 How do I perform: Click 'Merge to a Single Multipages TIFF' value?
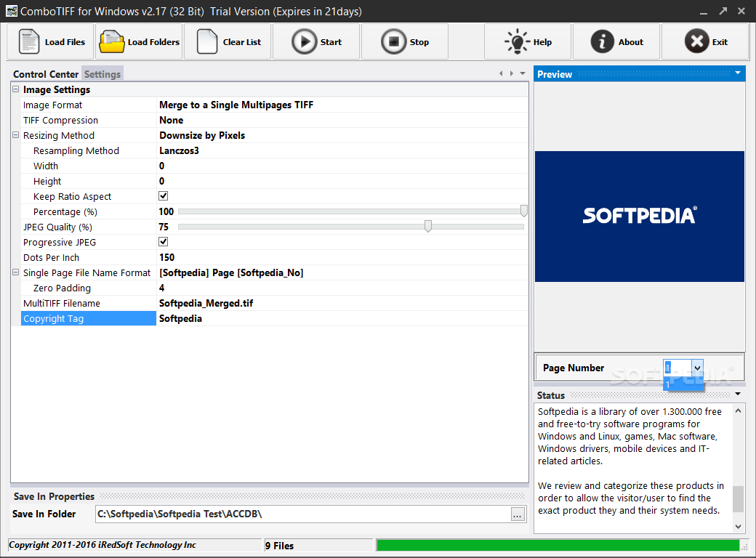point(236,105)
